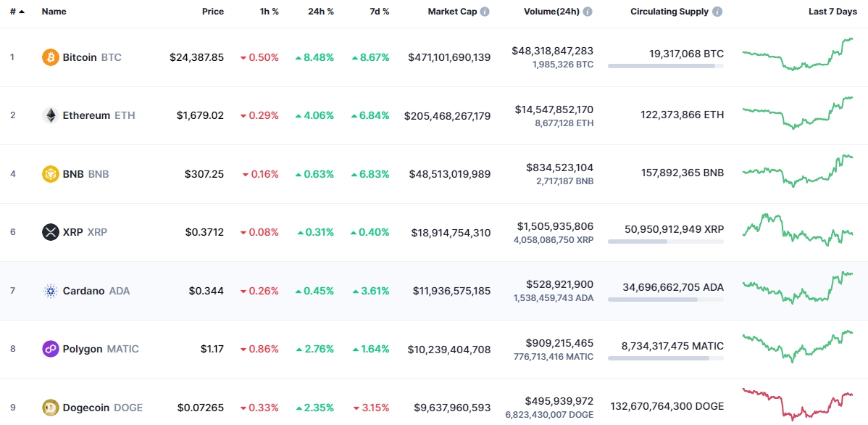Sort by Market Cap header
The height and width of the screenshot is (425, 868).
(452, 12)
